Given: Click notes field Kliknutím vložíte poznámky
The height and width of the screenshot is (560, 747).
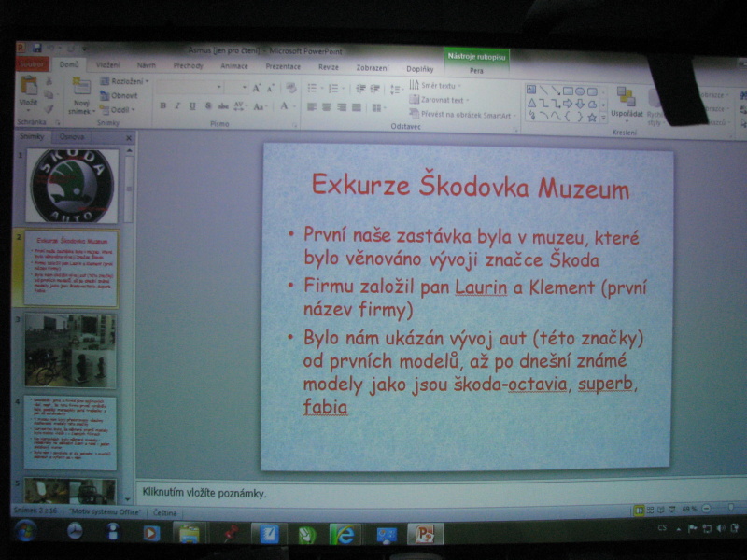Looking at the screenshot, I should click(x=204, y=494).
